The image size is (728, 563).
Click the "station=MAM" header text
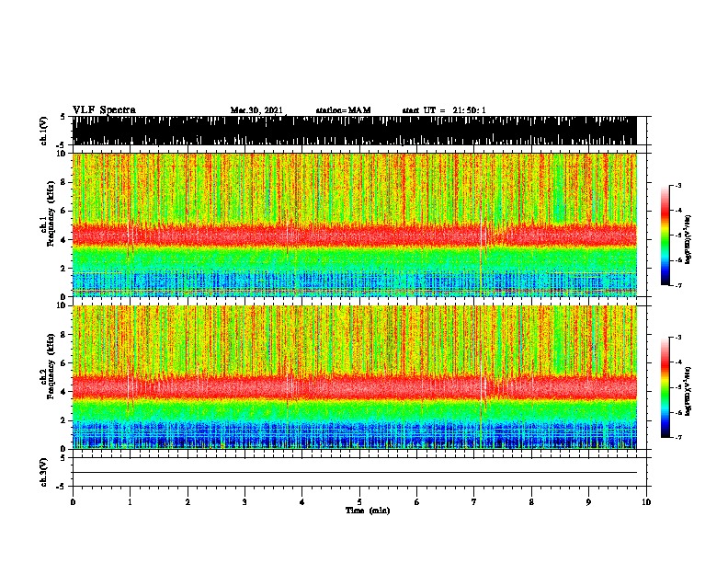pos(343,110)
